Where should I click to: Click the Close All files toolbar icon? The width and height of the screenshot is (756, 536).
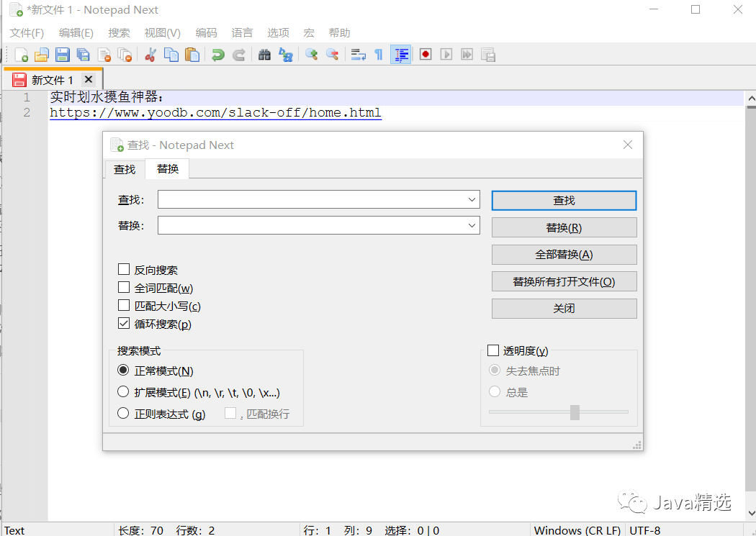point(125,55)
